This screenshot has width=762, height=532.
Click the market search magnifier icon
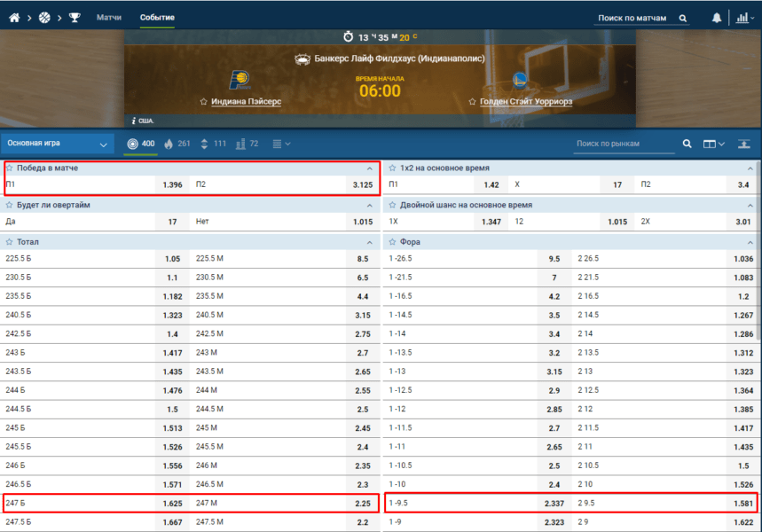tap(687, 144)
